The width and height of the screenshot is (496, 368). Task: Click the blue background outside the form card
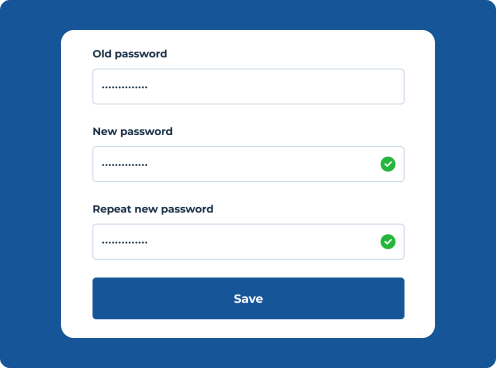click(x=30, y=183)
